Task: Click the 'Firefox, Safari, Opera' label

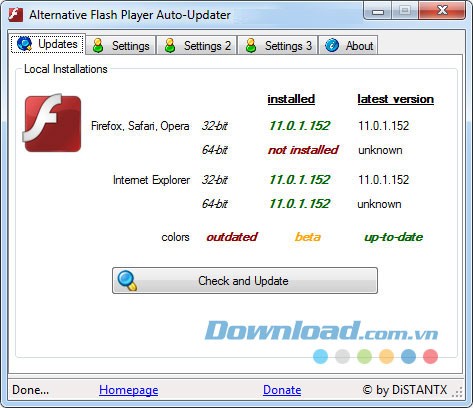Action: click(140, 126)
